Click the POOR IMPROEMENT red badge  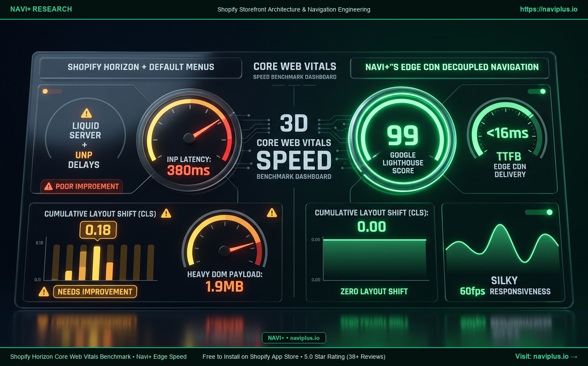pyautogui.click(x=82, y=186)
